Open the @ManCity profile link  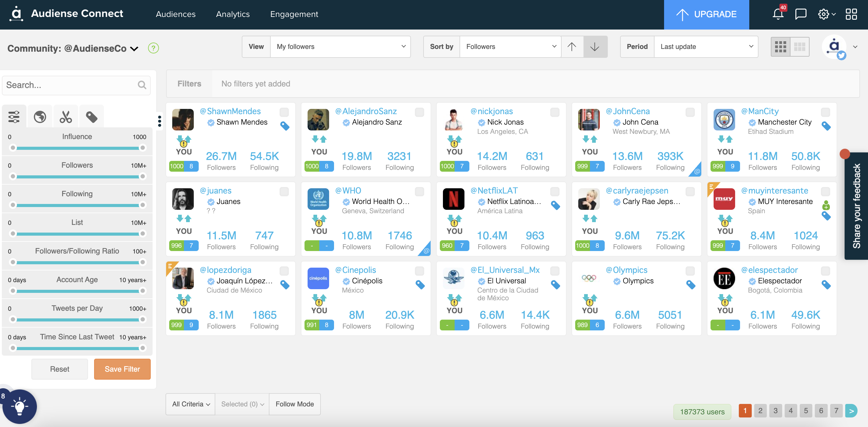point(760,111)
